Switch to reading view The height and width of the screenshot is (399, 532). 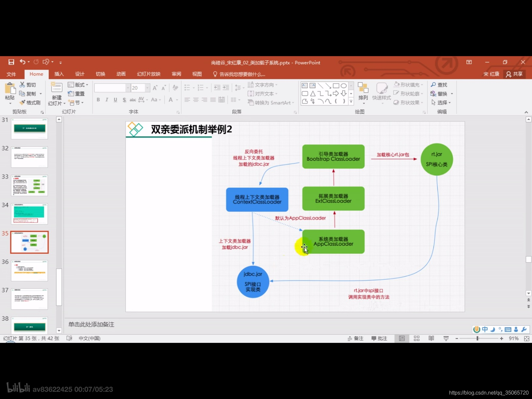coord(431,338)
